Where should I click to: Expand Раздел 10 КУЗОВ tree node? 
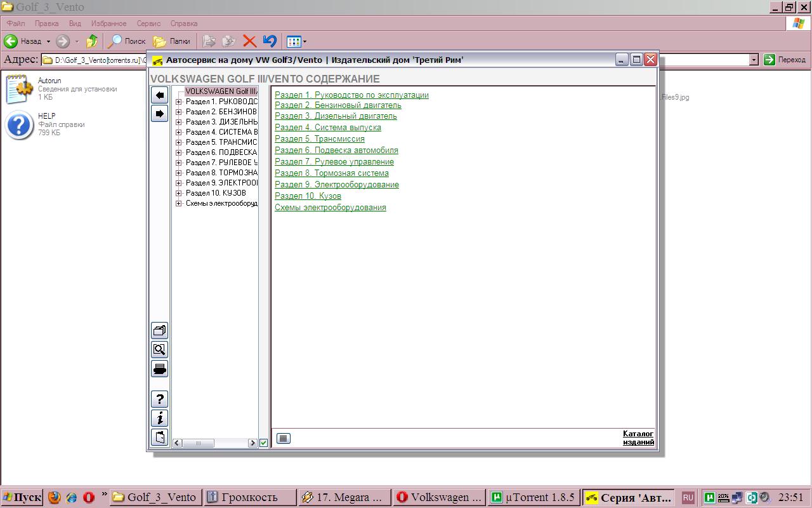coord(179,193)
